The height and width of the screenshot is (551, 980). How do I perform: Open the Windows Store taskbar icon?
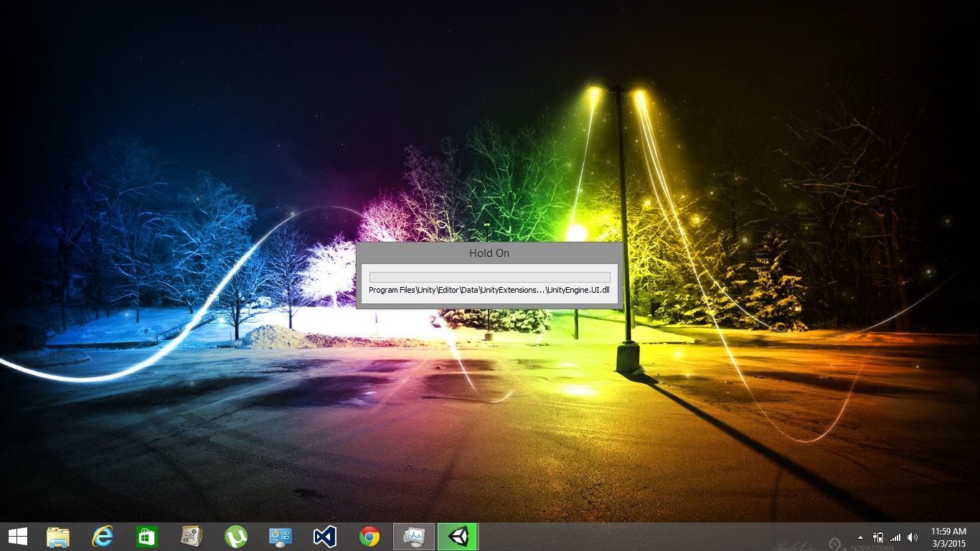point(147,537)
